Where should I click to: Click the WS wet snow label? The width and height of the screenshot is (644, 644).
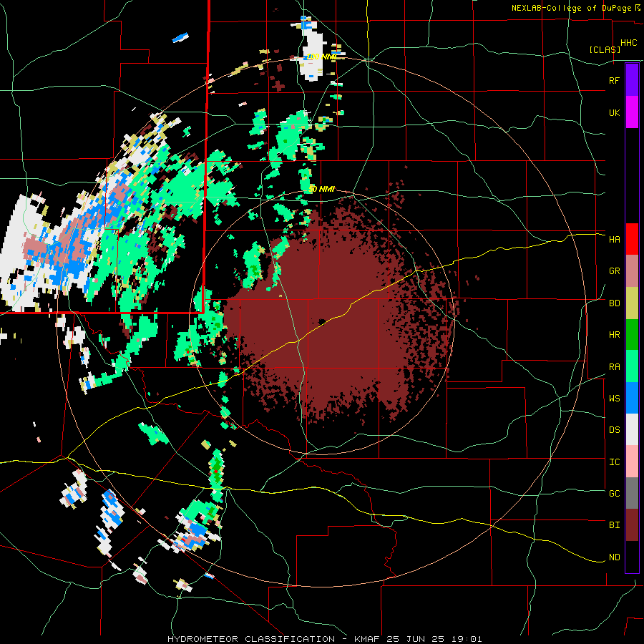[x=614, y=399]
